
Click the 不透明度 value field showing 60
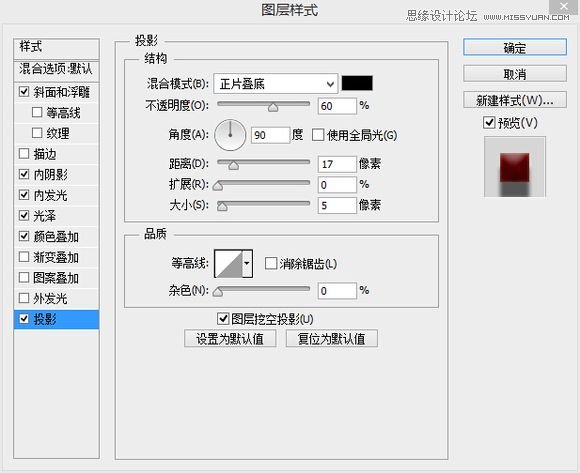[x=337, y=106]
